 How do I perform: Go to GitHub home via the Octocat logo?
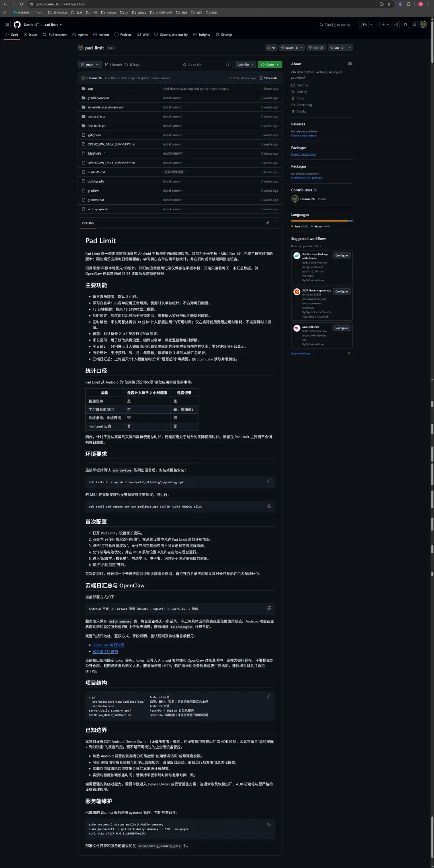pos(17,25)
